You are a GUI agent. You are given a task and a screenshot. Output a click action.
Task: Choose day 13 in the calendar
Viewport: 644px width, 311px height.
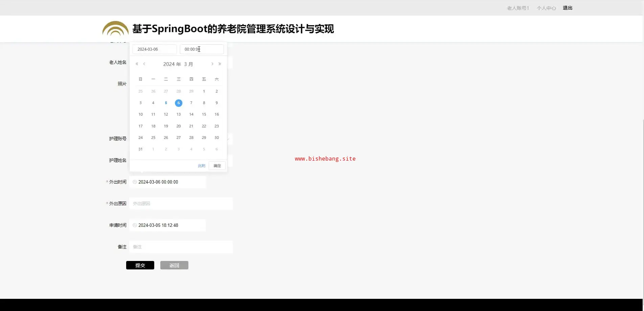[x=179, y=114]
